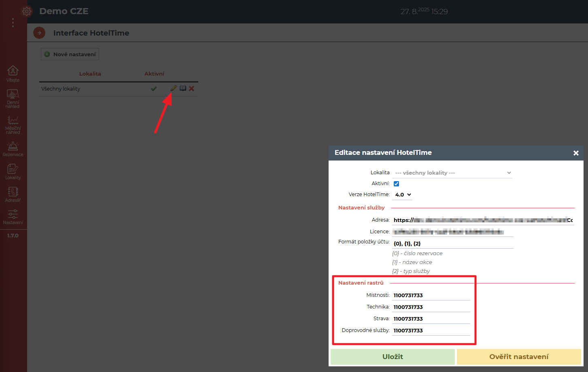Click the Ověřit nastavení button
The image size is (588, 372).
(x=519, y=357)
